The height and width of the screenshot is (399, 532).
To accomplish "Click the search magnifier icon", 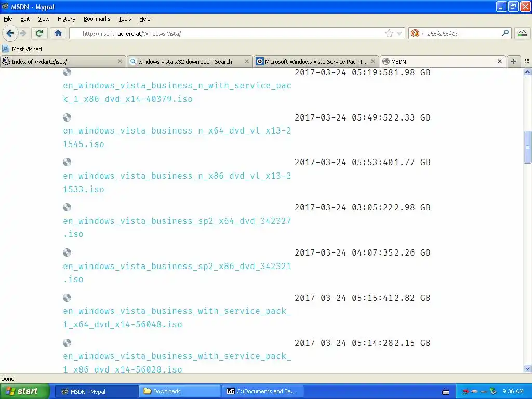I will click(x=505, y=33).
